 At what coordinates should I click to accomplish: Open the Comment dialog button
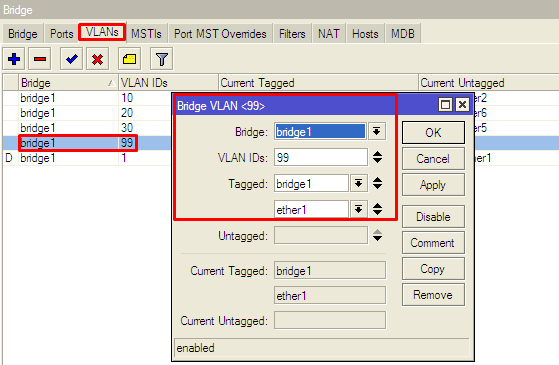click(434, 243)
